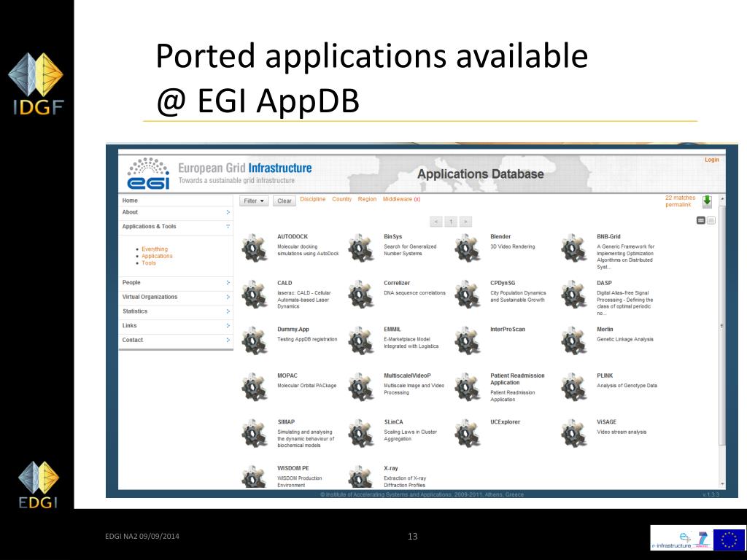747x560 pixels.
Task: Filter by Region
Action: point(367,199)
